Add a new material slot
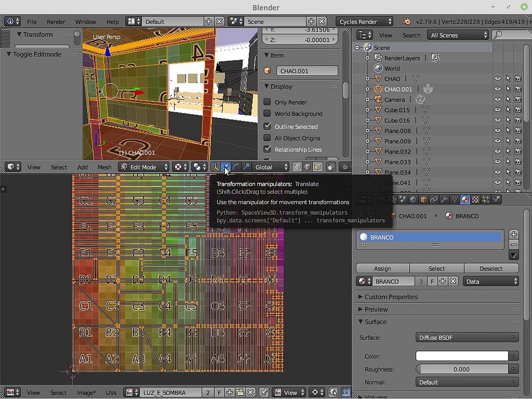 pyautogui.click(x=514, y=234)
